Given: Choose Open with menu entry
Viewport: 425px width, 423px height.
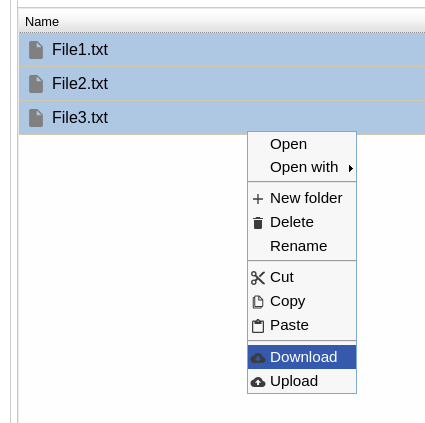Looking at the screenshot, I should click(x=302, y=167).
